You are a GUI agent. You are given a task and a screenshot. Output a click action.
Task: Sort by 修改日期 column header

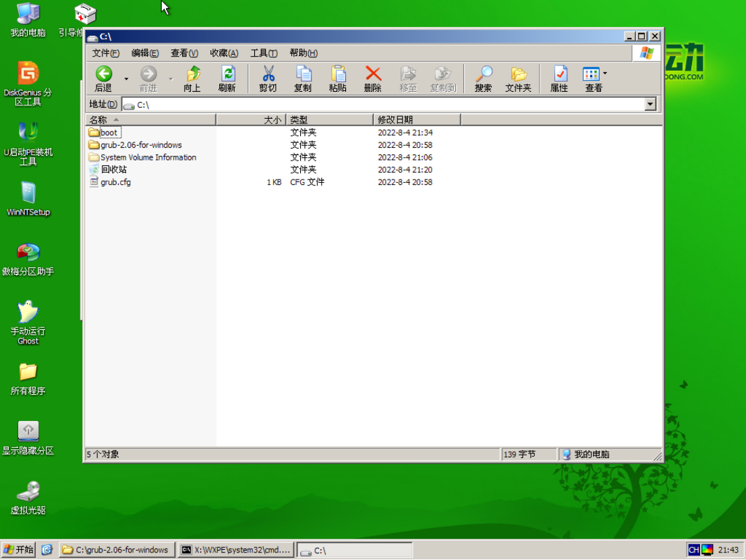(x=418, y=120)
